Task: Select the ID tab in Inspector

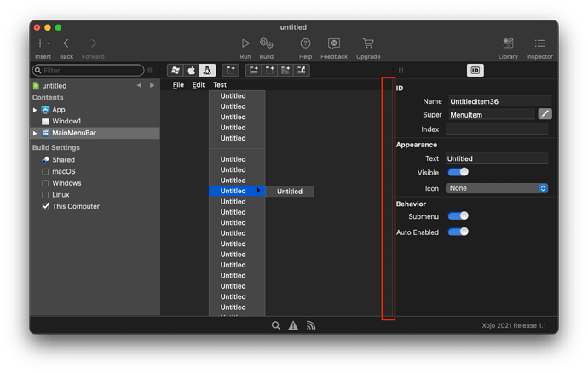Action: [476, 70]
